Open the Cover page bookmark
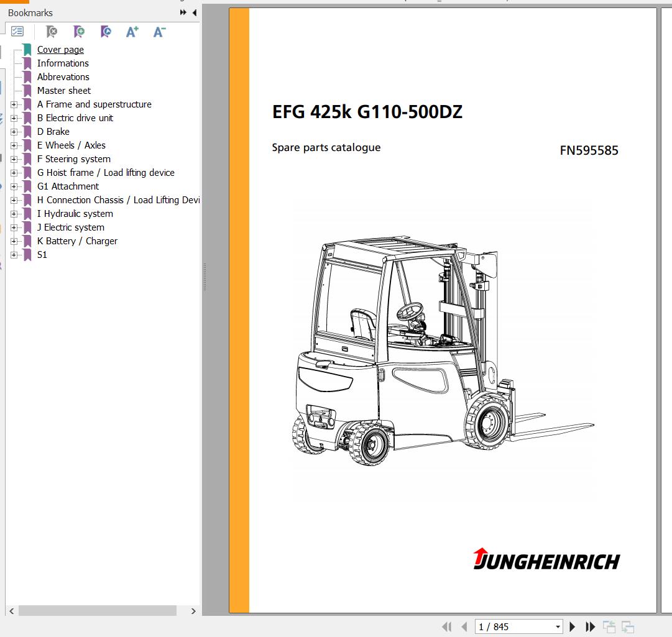The width and height of the screenshot is (672, 637). tap(60, 49)
